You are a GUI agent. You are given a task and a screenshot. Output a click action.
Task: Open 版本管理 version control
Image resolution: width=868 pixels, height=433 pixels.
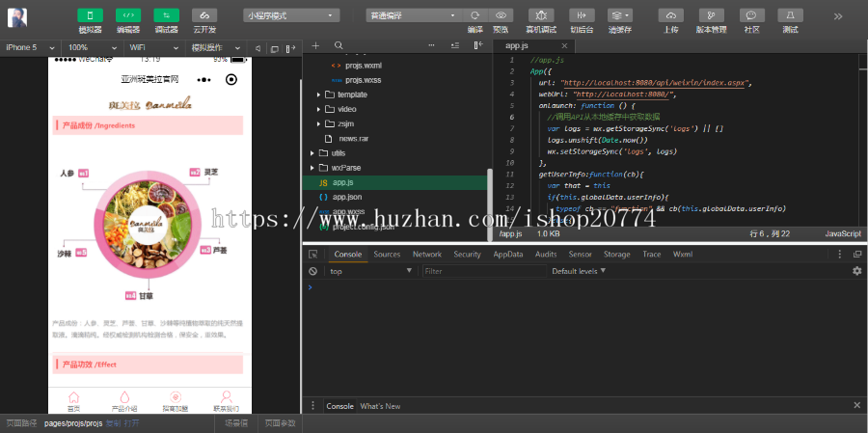(x=711, y=15)
